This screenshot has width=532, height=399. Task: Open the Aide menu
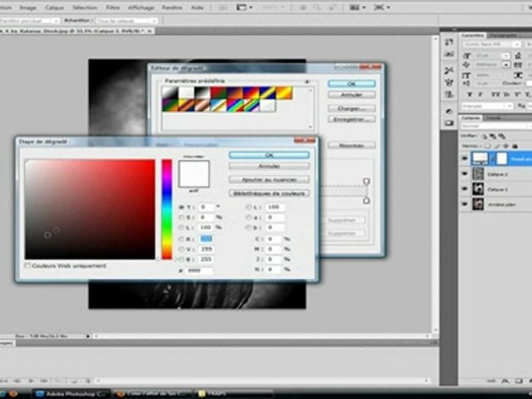point(197,7)
